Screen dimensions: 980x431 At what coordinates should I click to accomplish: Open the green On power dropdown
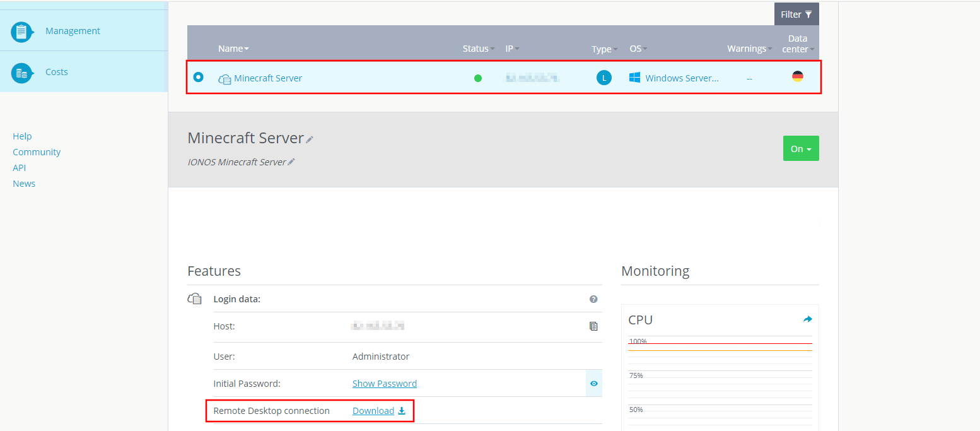(801, 149)
